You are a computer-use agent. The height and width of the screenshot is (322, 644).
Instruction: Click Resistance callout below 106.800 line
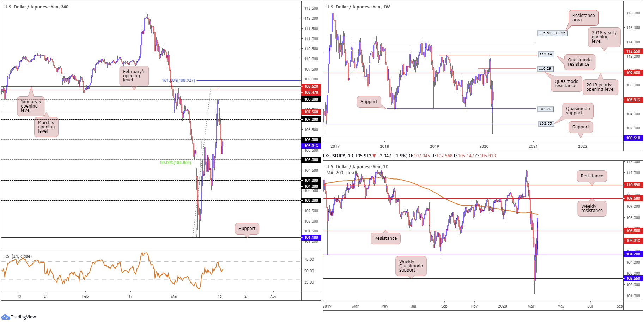385,238
